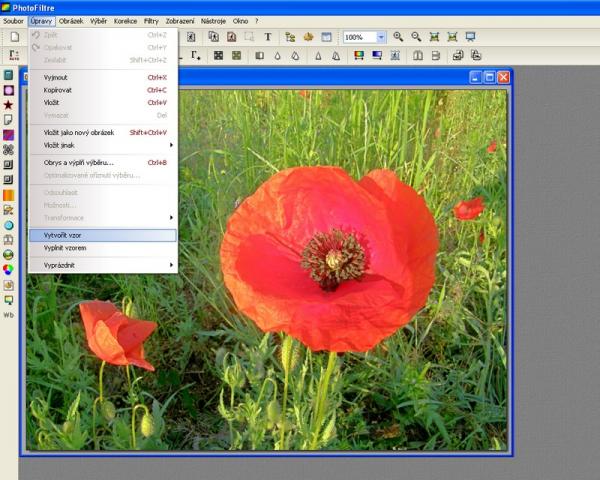Open the rainbow hue variation icon
This screenshot has height=480, width=600.
[359, 56]
